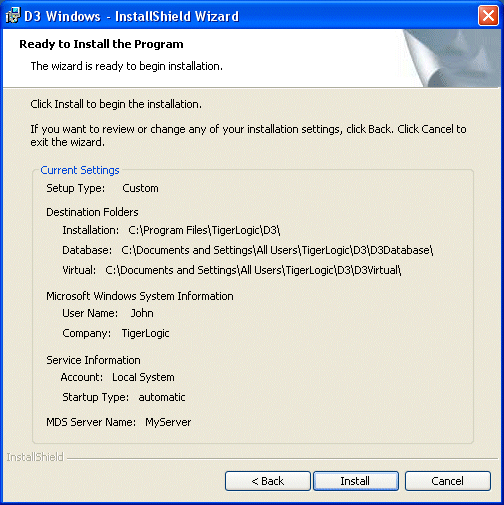Click the Account Local System entry

[118, 377]
